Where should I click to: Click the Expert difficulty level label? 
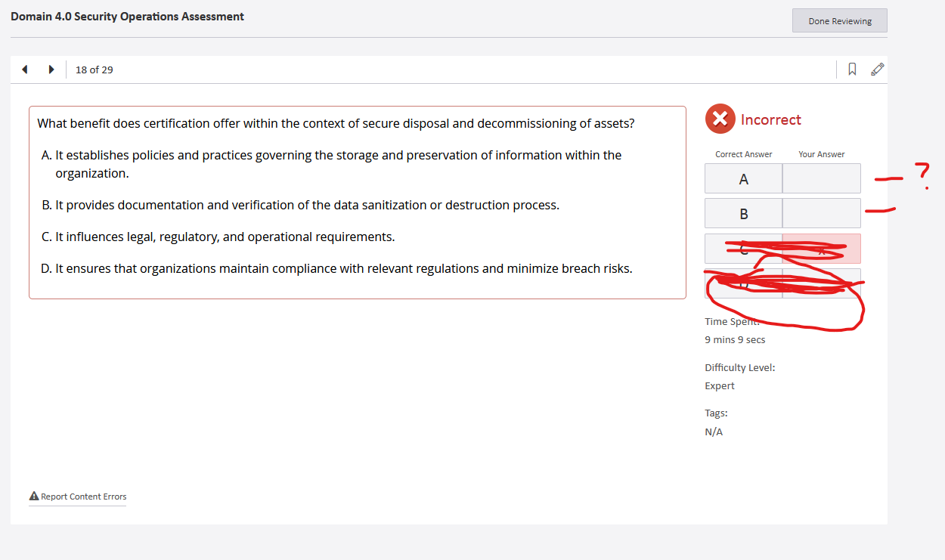tap(719, 385)
